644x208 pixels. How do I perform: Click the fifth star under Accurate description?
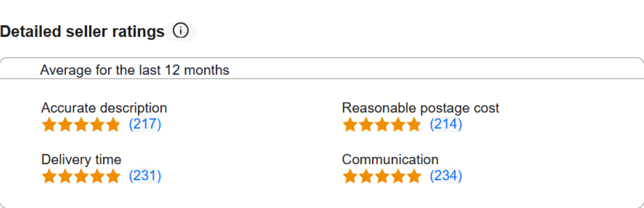click(x=113, y=125)
